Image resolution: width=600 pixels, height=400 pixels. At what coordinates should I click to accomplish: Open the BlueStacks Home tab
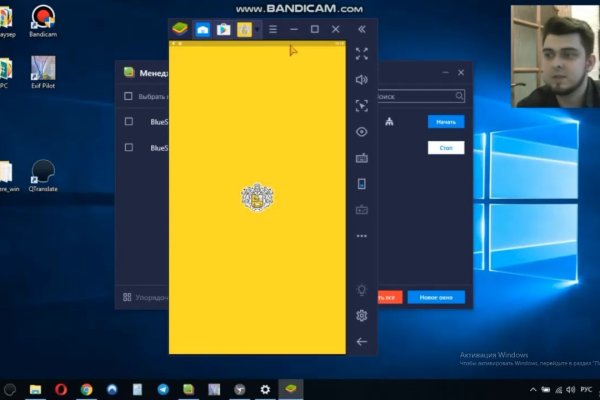[x=203, y=30]
